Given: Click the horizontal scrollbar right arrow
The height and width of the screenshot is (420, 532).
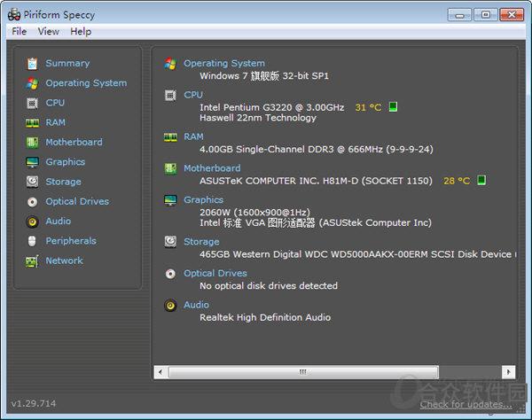Looking at the screenshot, I should click(508, 372).
